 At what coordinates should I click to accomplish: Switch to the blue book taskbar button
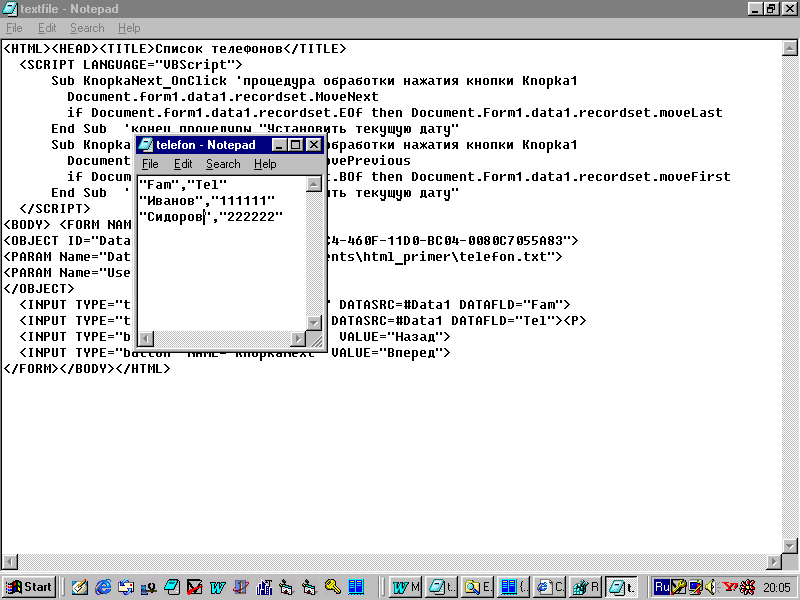[514, 587]
